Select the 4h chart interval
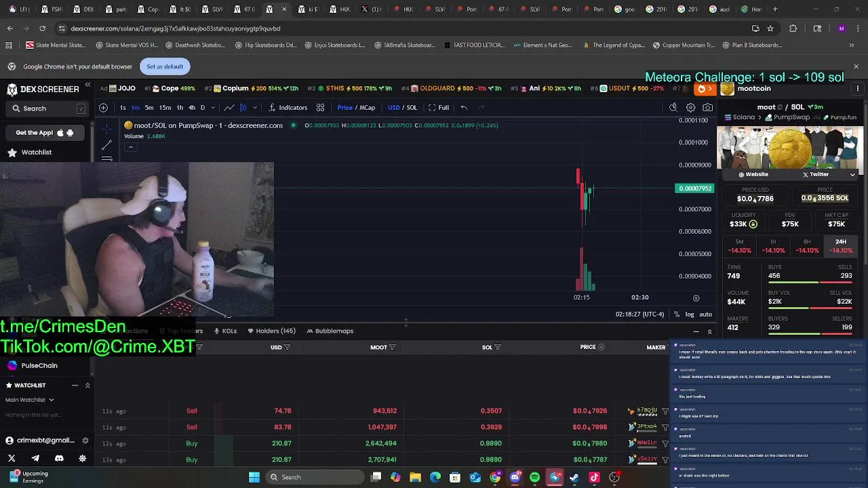Viewport: 868px width, 488px height. click(192, 107)
